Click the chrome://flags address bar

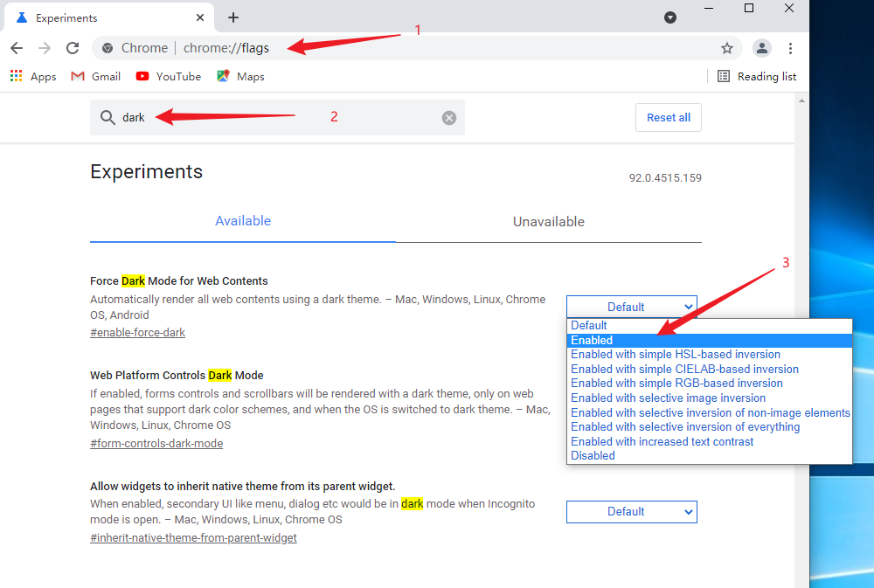tap(417, 48)
